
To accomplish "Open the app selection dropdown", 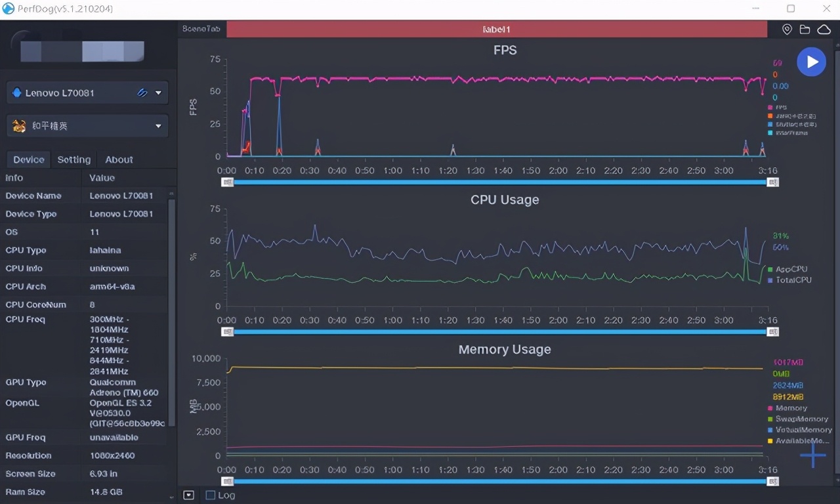I will 87,125.
